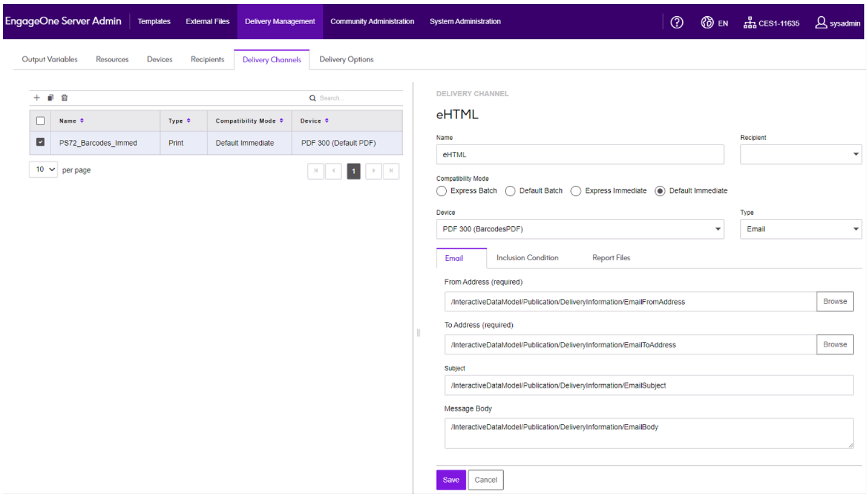Click Browse for From Address
Screen dimensions: 868x501
[x=835, y=302]
